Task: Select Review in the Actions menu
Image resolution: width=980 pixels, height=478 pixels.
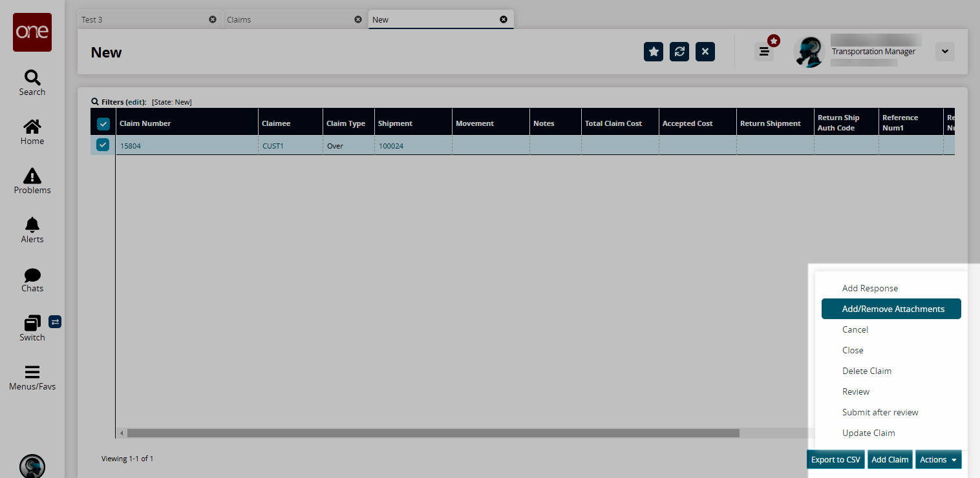Action: click(891, 391)
